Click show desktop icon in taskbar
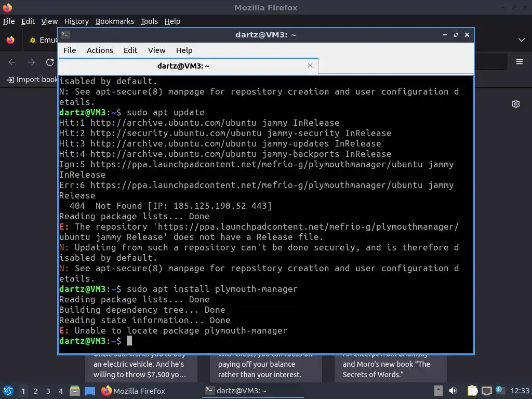This screenshot has width=532, height=399. coord(90,391)
